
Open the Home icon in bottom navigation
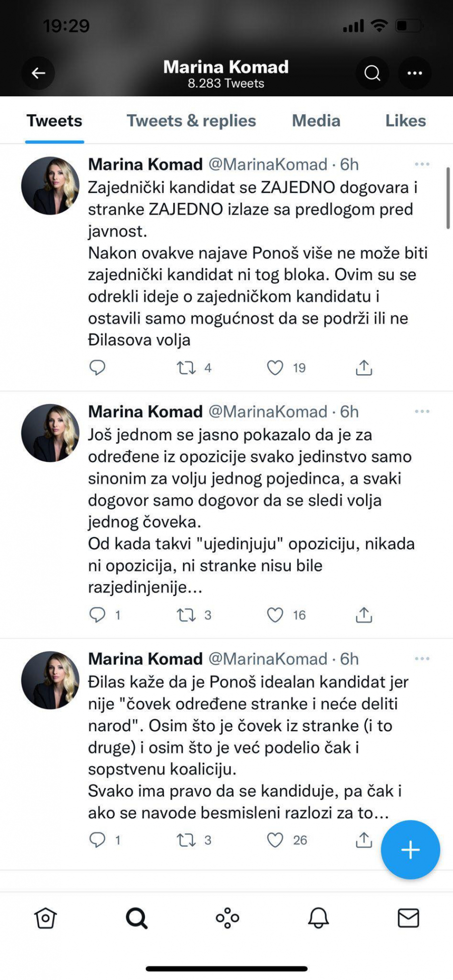[x=45, y=918]
